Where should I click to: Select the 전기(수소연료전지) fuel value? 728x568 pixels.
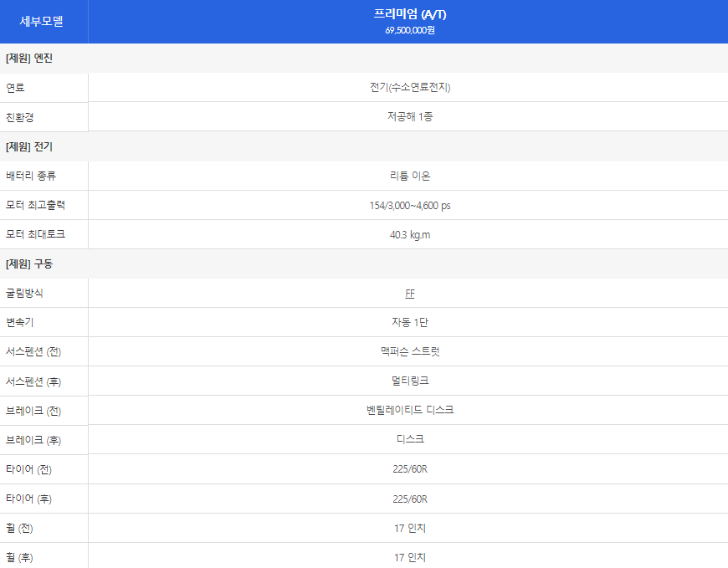pos(409,87)
